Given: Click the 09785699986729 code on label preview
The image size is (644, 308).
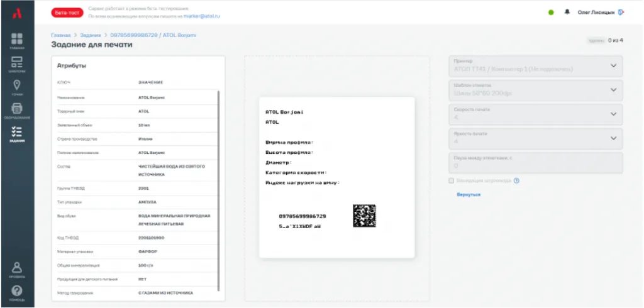Looking at the screenshot, I should click(303, 216).
